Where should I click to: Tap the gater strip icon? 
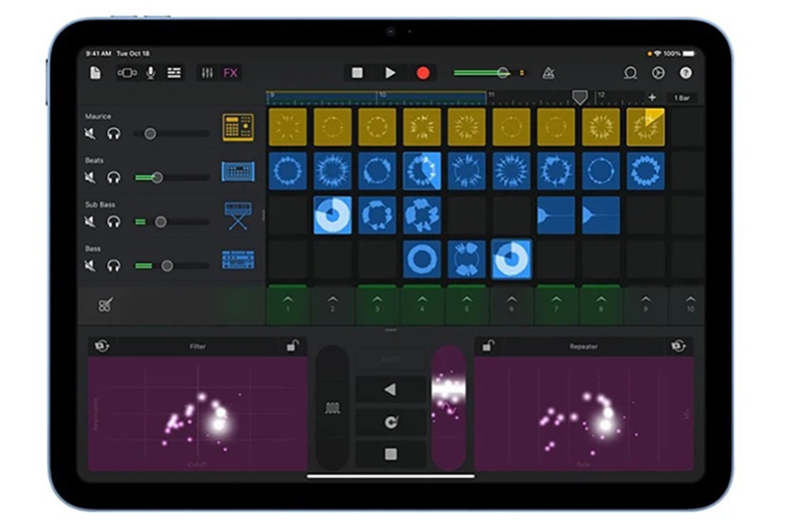tap(333, 408)
